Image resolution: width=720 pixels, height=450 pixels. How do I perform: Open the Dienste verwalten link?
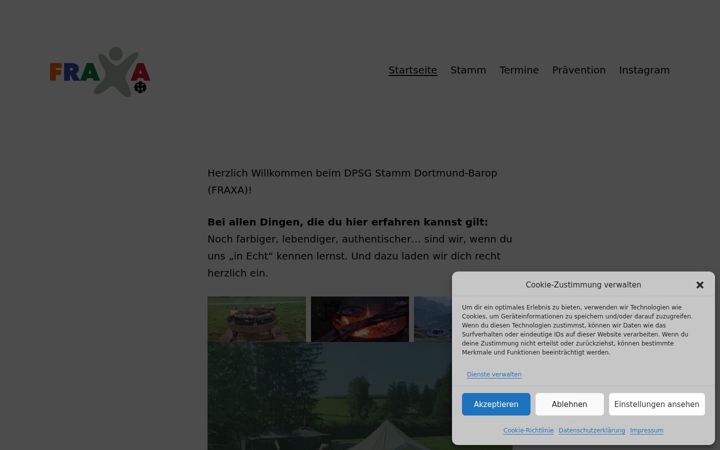[494, 374]
